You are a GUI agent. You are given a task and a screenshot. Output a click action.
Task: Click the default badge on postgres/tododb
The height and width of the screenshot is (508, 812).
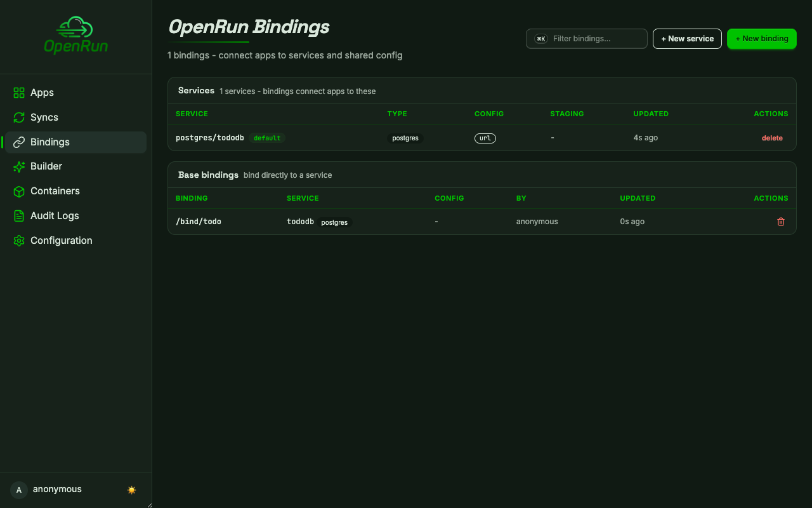(267, 138)
